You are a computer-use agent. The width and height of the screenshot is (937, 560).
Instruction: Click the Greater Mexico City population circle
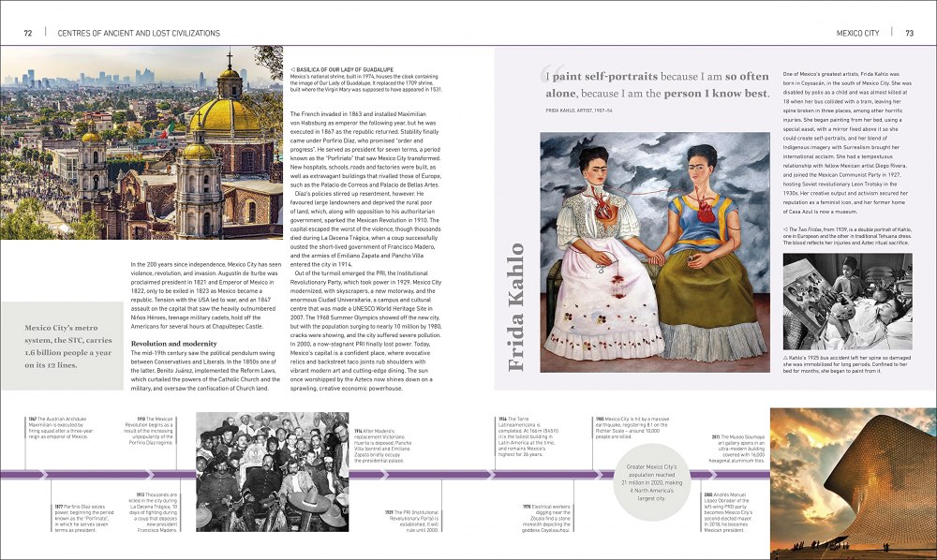(652, 482)
